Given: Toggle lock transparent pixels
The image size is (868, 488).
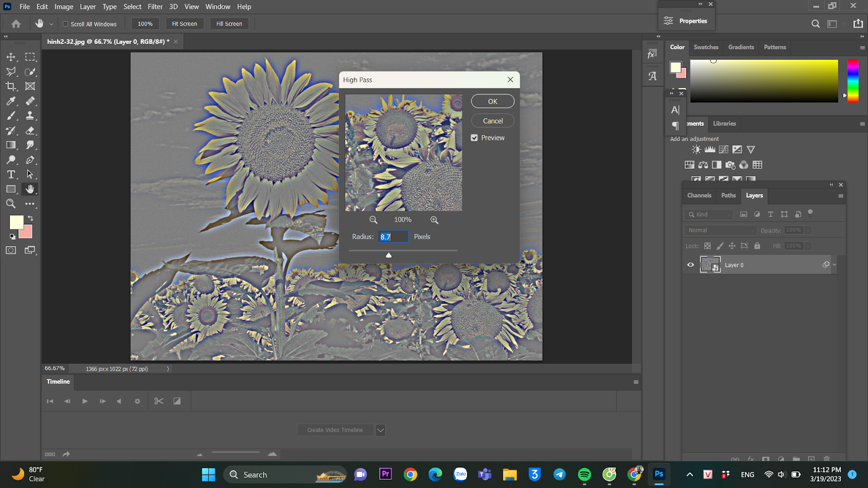Looking at the screenshot, I should 707,246.
